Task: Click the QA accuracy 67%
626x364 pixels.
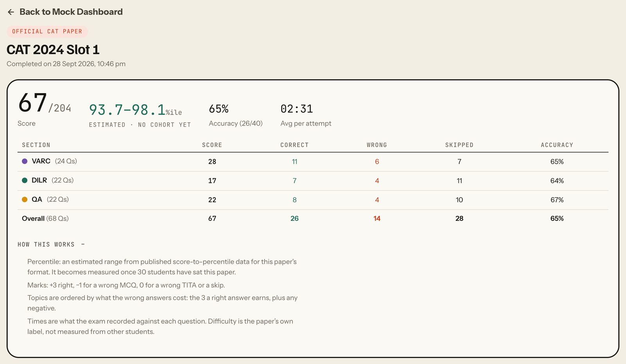Action: [557, 200]
